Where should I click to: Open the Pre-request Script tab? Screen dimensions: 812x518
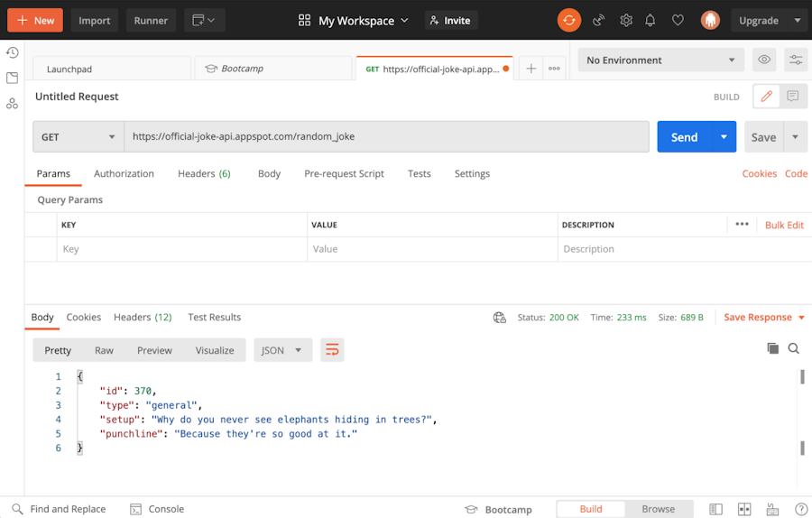[344, 173]
